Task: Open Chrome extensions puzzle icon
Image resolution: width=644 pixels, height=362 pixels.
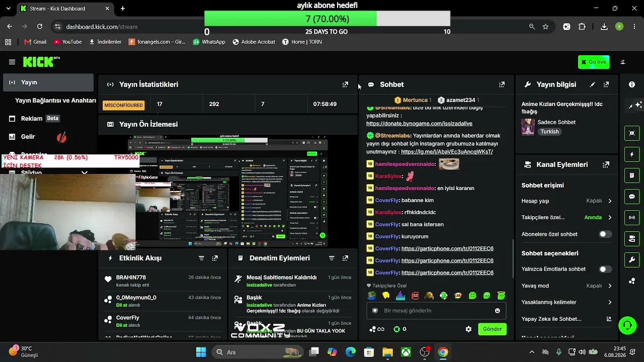Action: 582,27
